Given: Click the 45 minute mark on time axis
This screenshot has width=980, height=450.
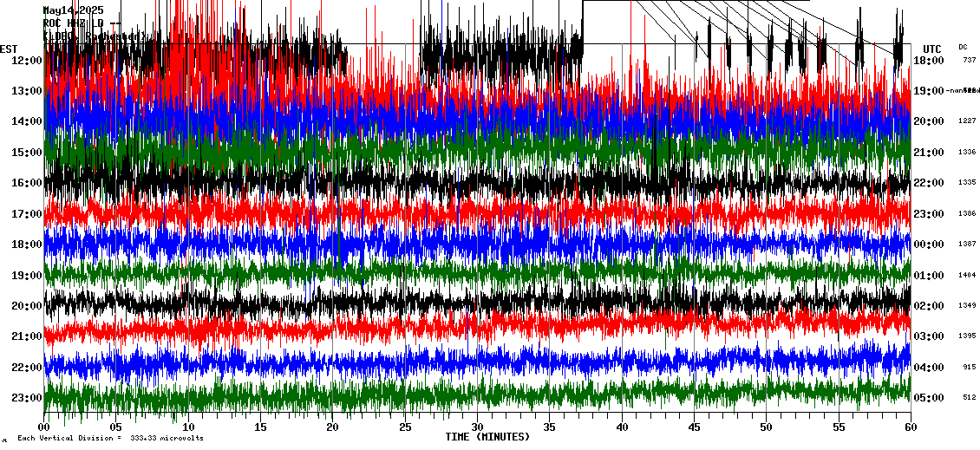Looking at the screenshot, I should coord(694,427).
